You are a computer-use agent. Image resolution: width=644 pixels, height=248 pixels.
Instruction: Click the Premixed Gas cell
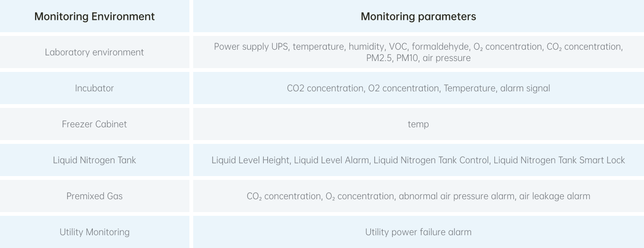(x=94, y=196)
